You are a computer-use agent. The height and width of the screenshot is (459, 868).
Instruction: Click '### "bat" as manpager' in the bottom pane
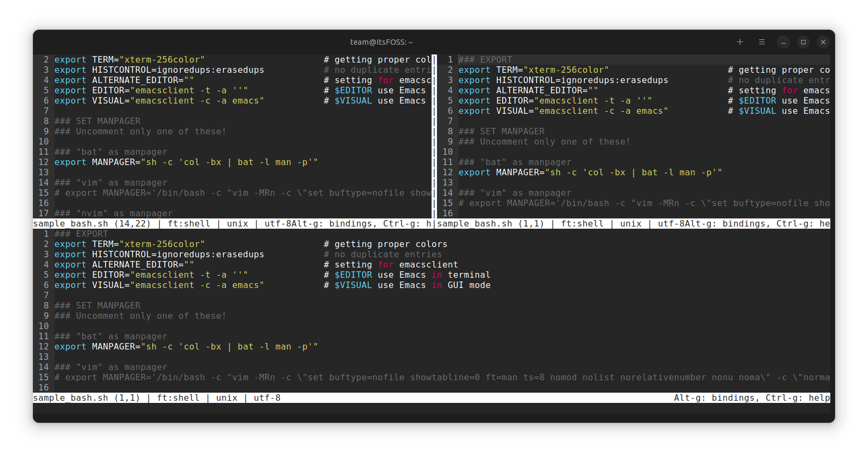(111, 337)
